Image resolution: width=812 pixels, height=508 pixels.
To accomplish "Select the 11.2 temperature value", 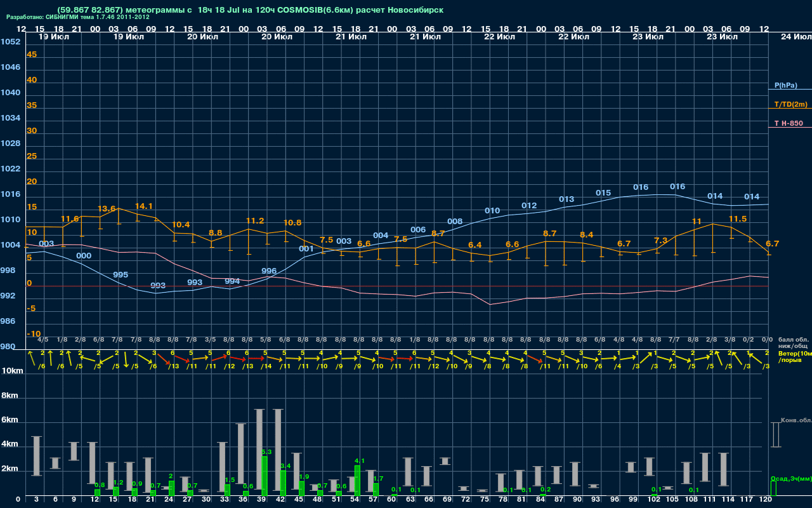I will click(x=255, y=221).
